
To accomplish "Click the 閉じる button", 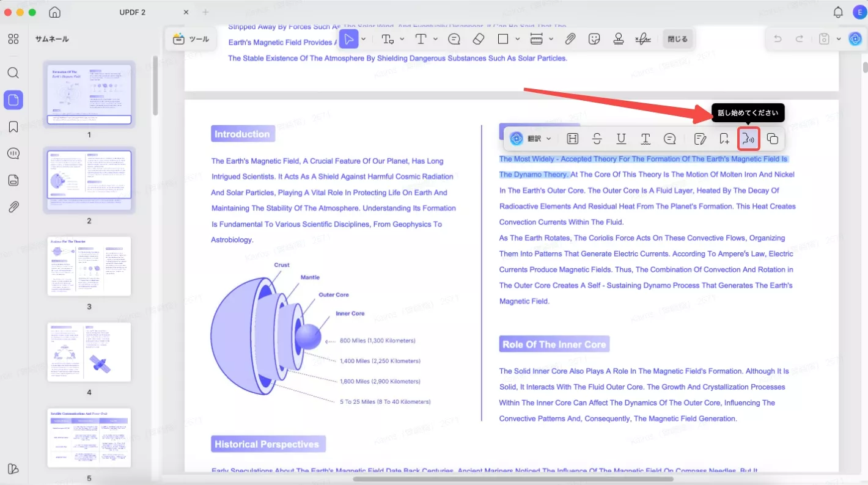I will pyautogui.click(x=677, y=39).
